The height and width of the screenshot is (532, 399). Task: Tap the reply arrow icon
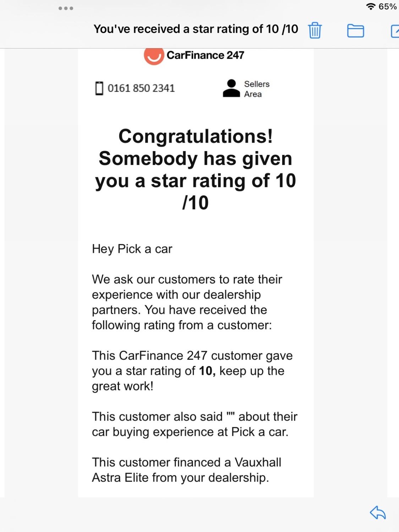pyautogui.click(x=378, y=512)
